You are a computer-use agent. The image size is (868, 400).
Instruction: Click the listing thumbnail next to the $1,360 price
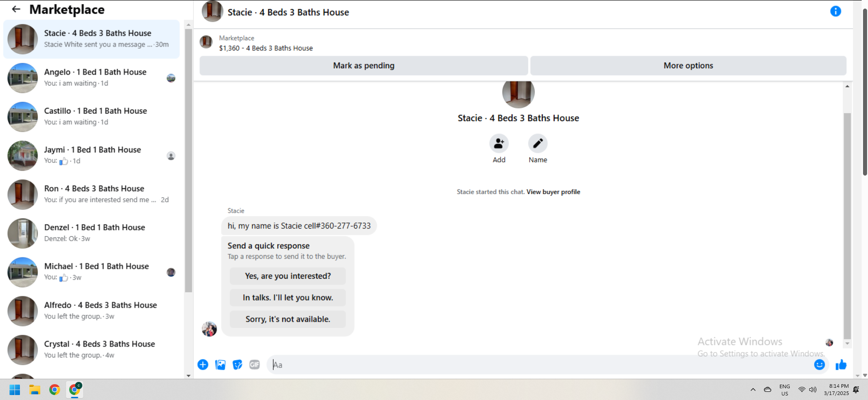coord(206,42)
